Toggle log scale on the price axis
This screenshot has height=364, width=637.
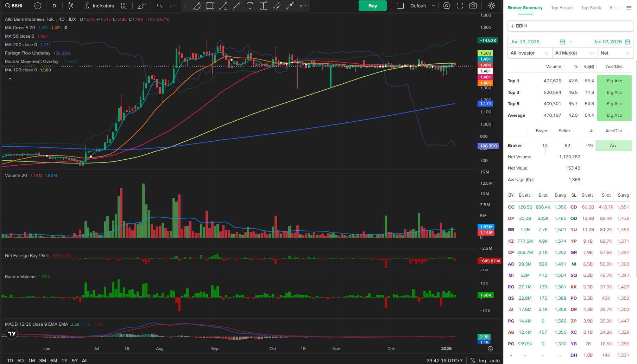(x=483, y=360)
